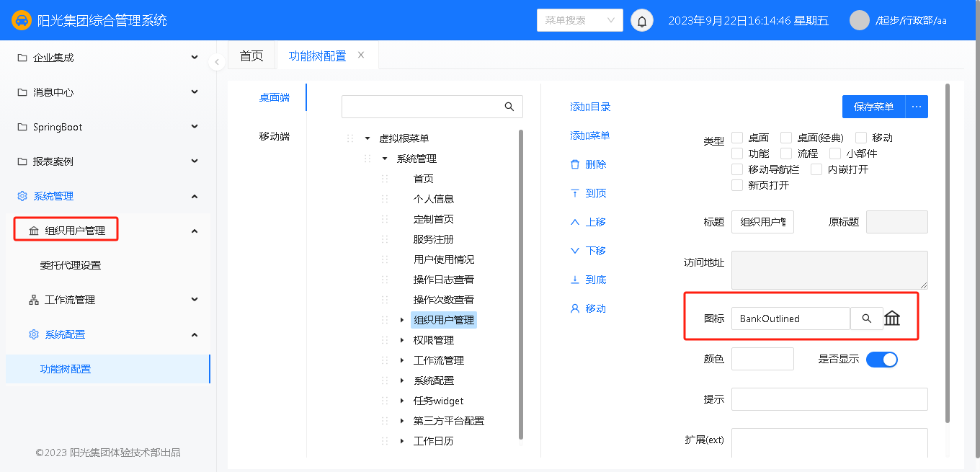980x472 pixels.
Task: Click the 到底 move-to-bottom icon
Action: 575,280
